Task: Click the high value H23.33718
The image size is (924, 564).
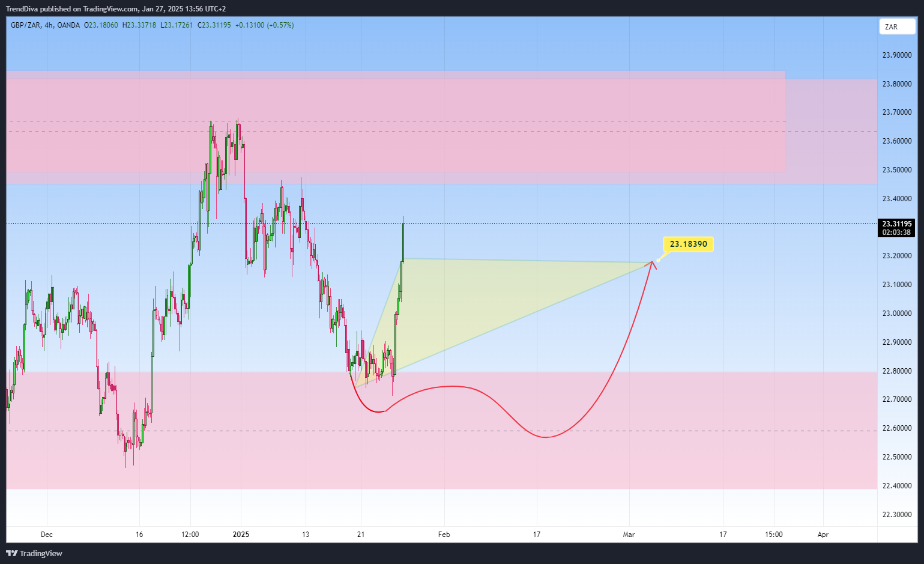Action: click(139, 25)
